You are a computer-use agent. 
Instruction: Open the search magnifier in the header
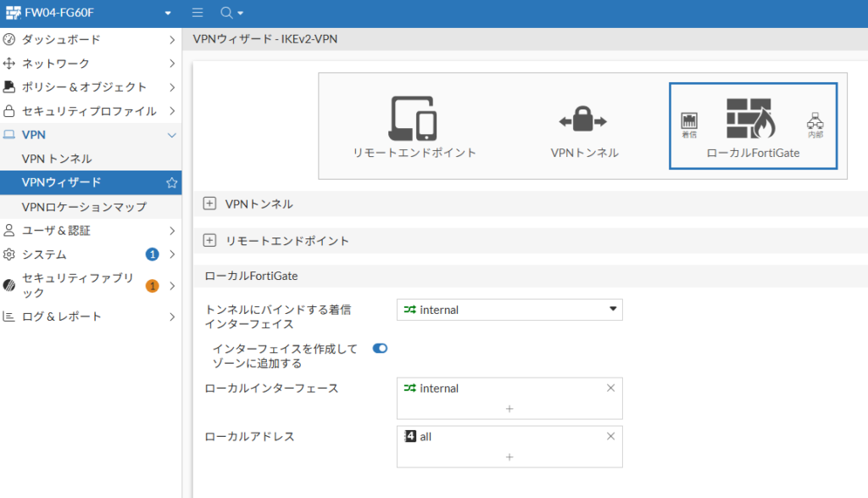tap(226, 12)
